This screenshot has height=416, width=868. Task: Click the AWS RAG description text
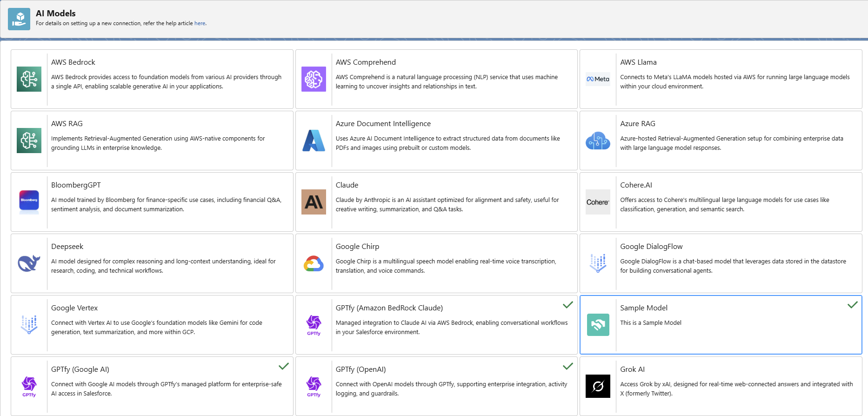pos(158,143)
